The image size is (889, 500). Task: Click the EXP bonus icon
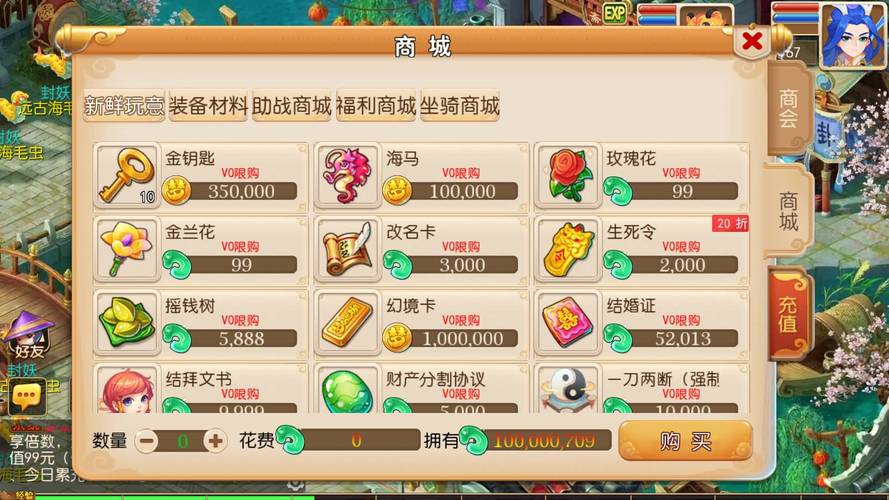615,13
